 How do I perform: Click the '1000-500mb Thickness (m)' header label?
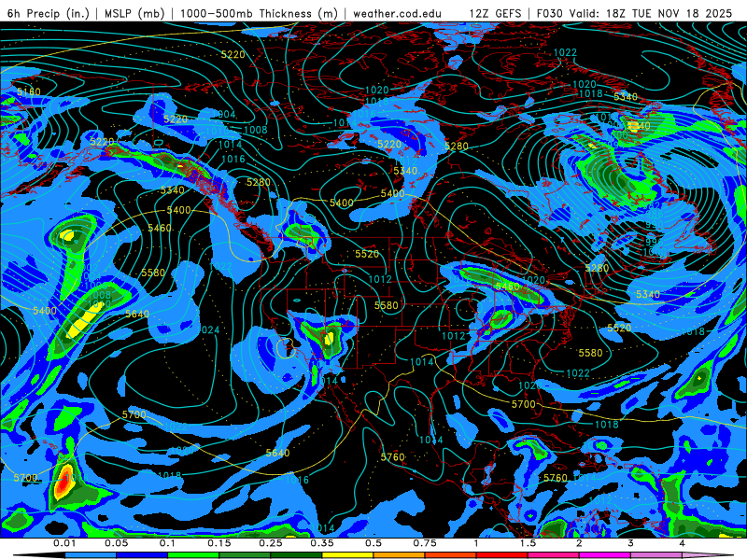point(259,13)
